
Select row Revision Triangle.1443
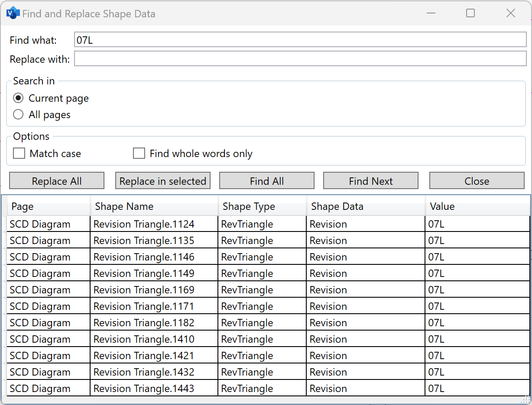pos(268,389)
